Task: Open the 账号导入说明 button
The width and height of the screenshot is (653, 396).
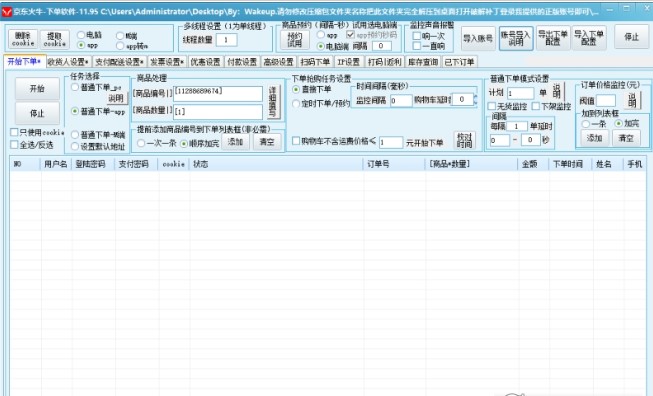Action: (516, 38)
